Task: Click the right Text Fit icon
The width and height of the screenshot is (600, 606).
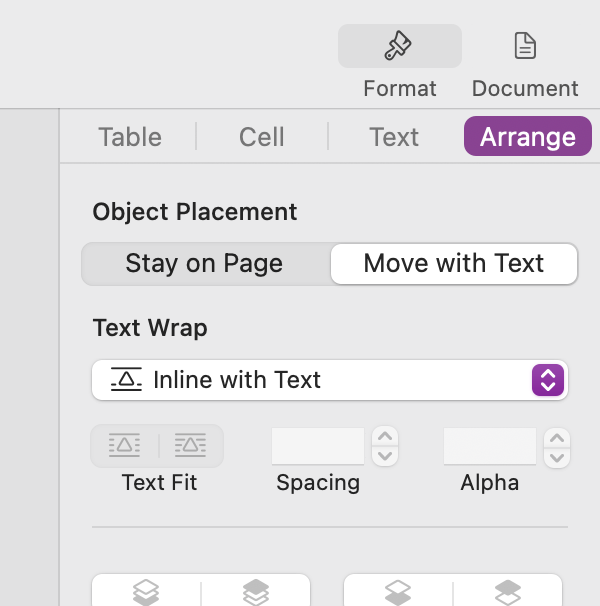Action: (190, 446)
